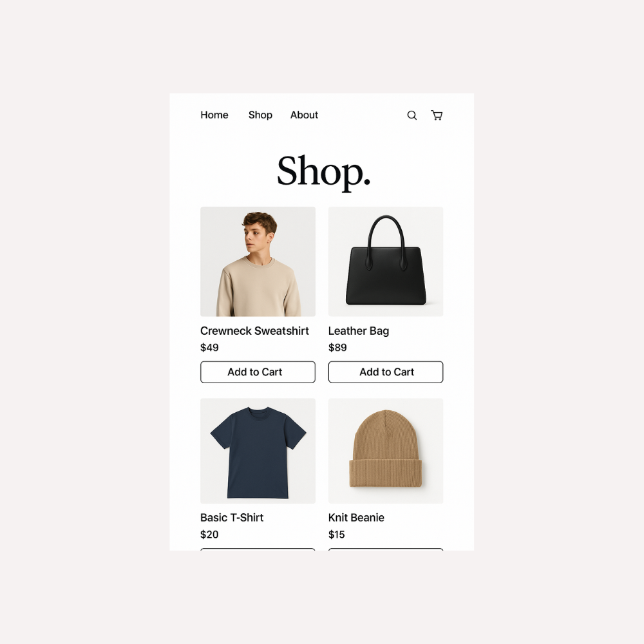
Task: Click the $89 bag price
Action: 337,348
